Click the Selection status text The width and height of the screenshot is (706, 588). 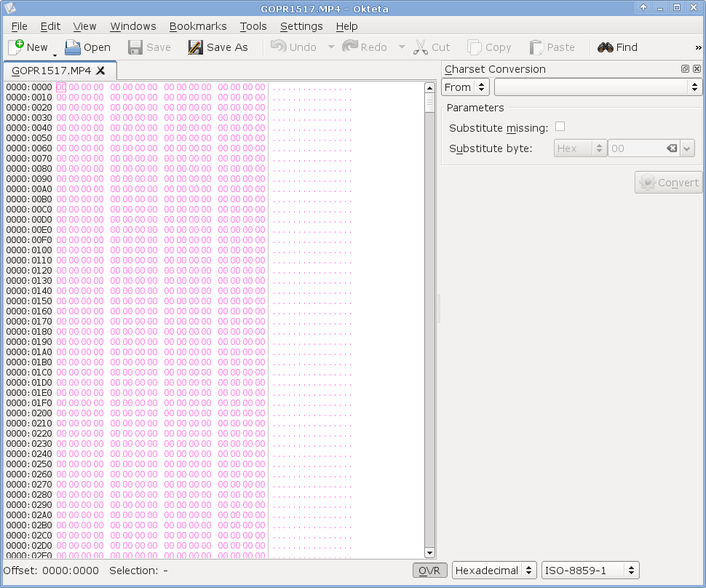tap(139, 571)
